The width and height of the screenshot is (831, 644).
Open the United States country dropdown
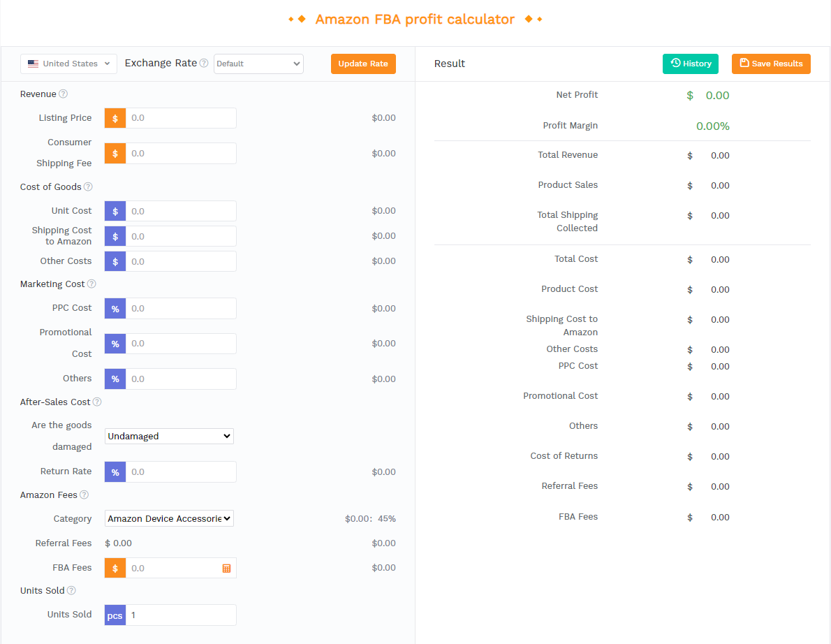pos(68,64)
